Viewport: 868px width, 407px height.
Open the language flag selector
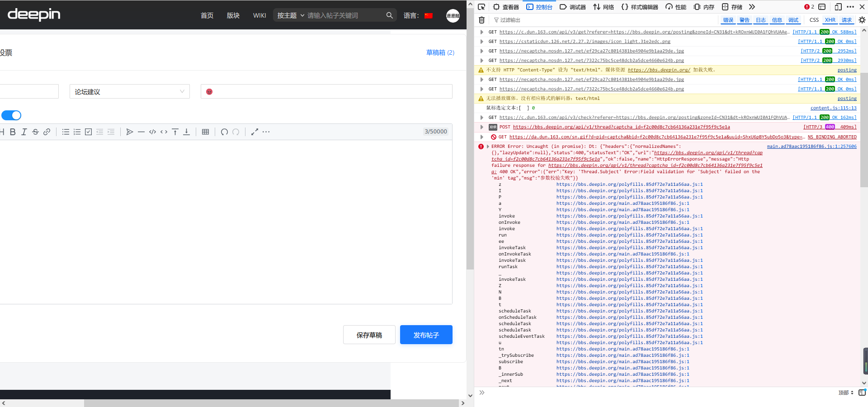(429, 16)
